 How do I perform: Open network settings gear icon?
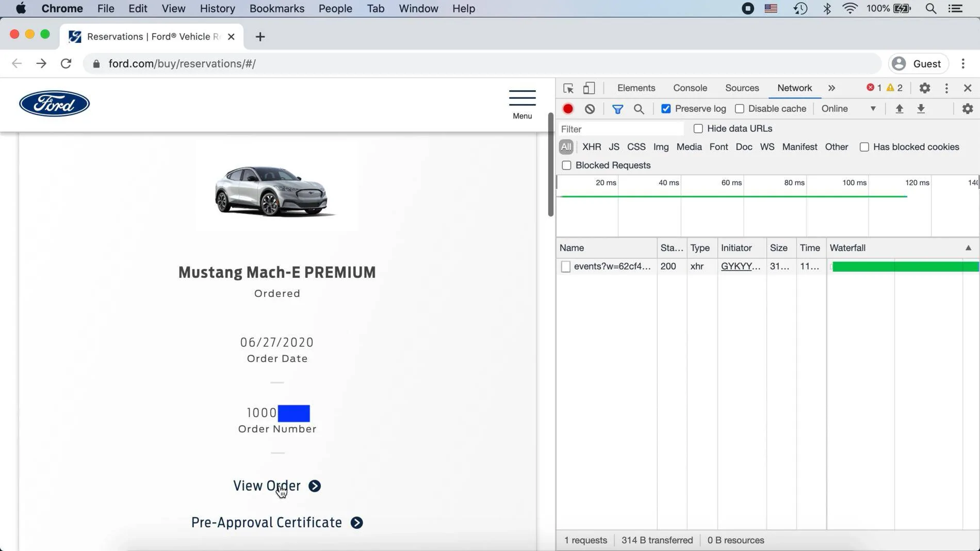(968, 109)
